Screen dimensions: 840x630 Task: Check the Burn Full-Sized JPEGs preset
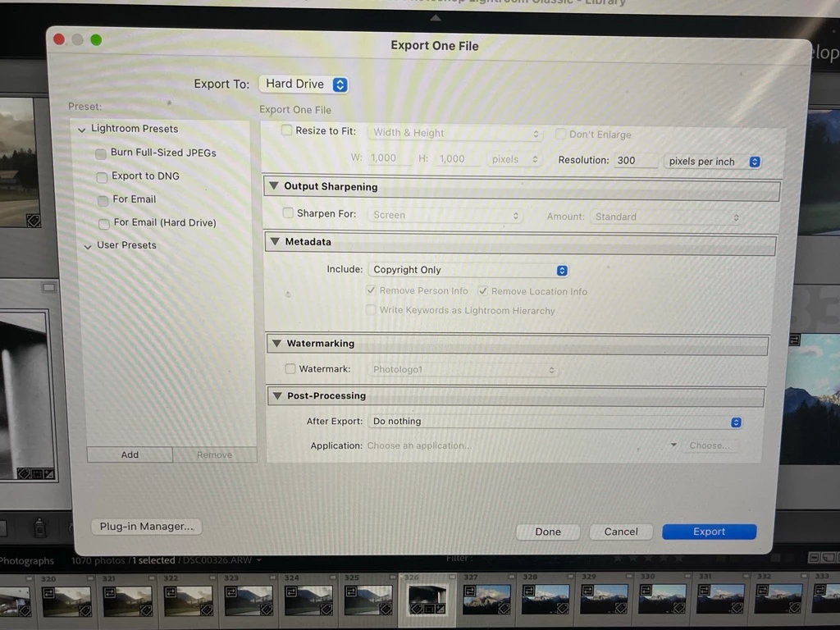pos(101,153)
